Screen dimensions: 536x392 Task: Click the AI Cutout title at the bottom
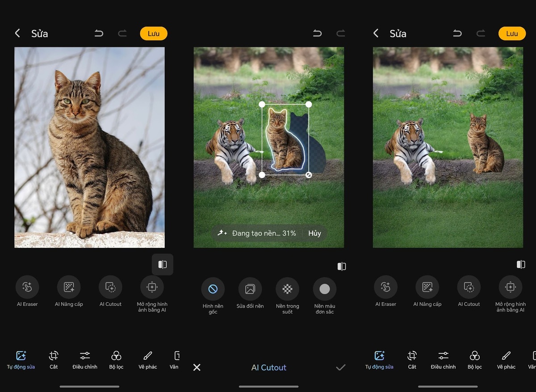[x=269, y=367]
